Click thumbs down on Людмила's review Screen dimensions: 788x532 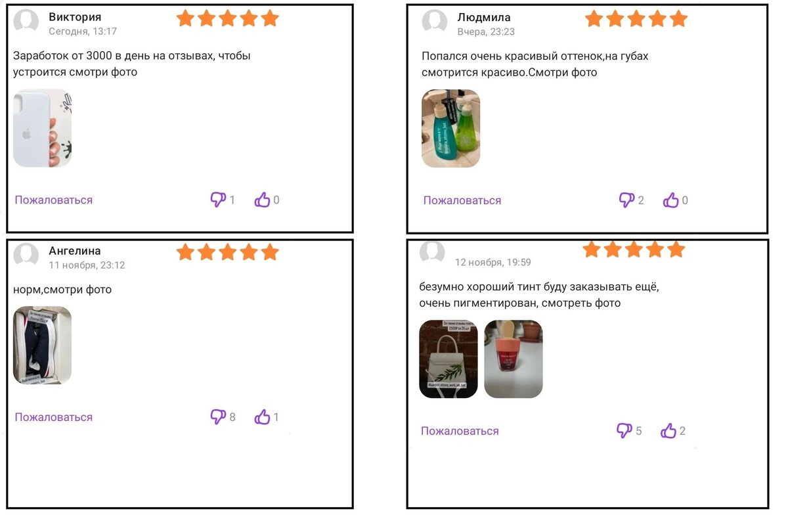pyautogui.click(x=627, y=200)
